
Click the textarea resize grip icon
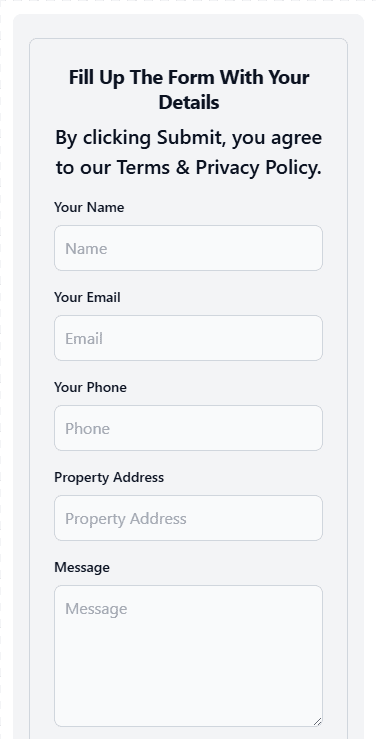[x=317, y=721]
